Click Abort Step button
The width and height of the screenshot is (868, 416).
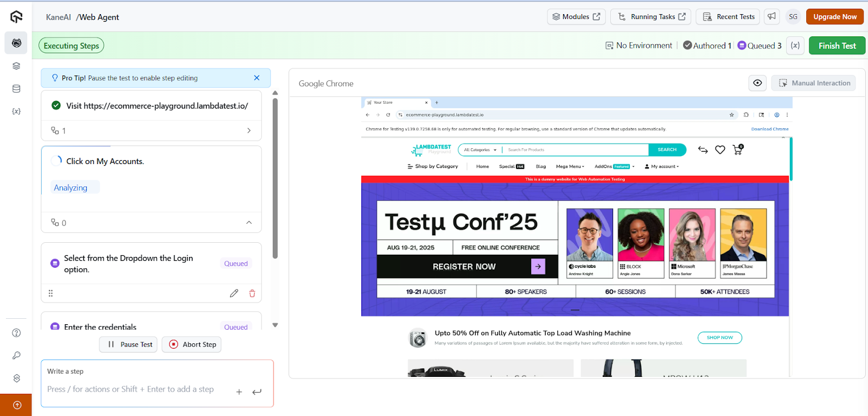click(192, 344)
